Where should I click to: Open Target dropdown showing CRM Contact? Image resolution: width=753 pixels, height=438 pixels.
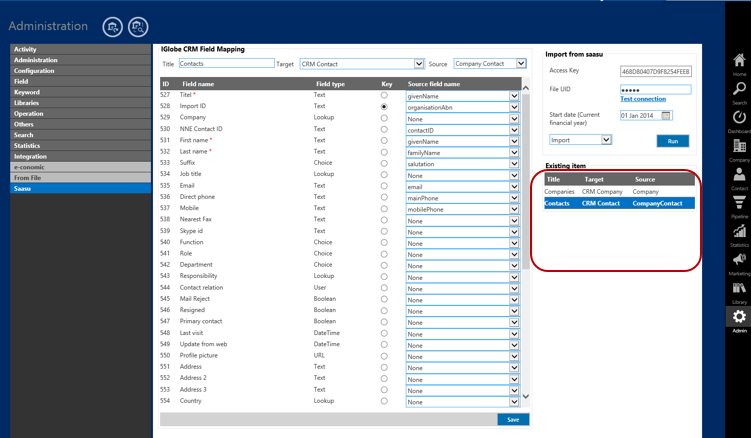pyautogui.click(x=362, y=64)
